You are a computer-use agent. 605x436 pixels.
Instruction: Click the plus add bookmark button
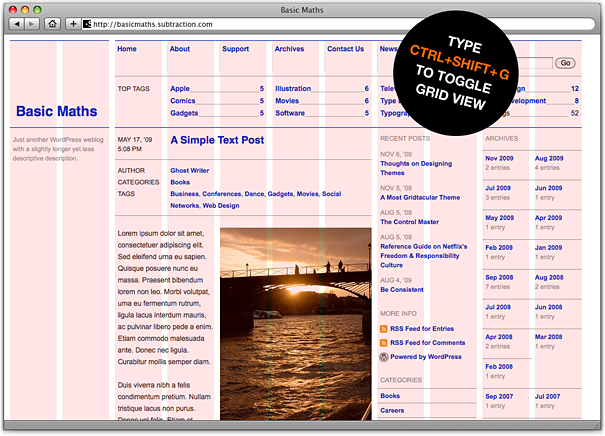pos(73,24)
